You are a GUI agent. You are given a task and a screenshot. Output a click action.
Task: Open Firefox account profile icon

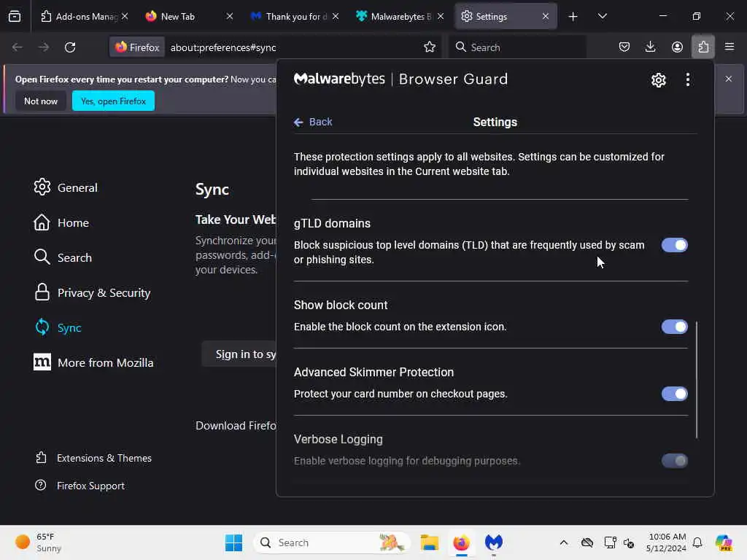tap(677, 47)
